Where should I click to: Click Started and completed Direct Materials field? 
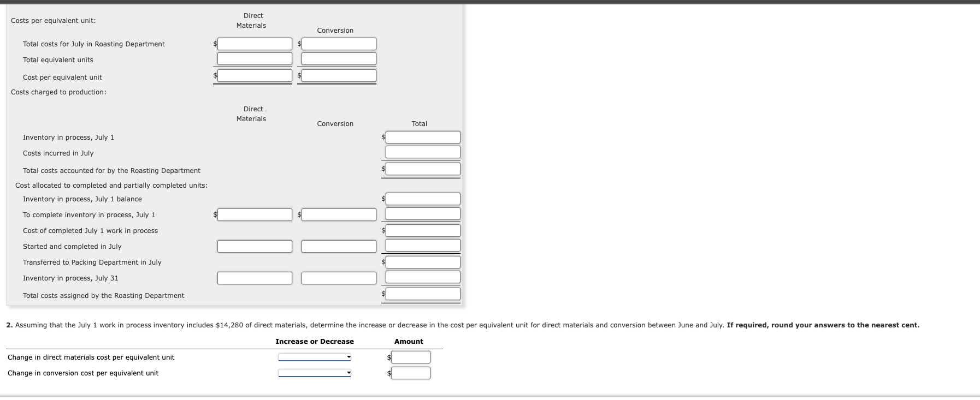pyautogui.click(x=255, y=246)
